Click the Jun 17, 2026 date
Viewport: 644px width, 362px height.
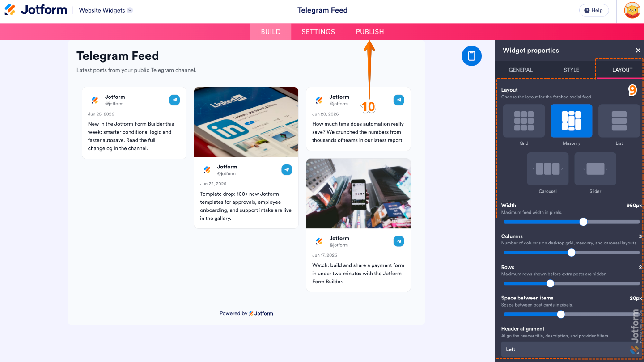point(325,255)
